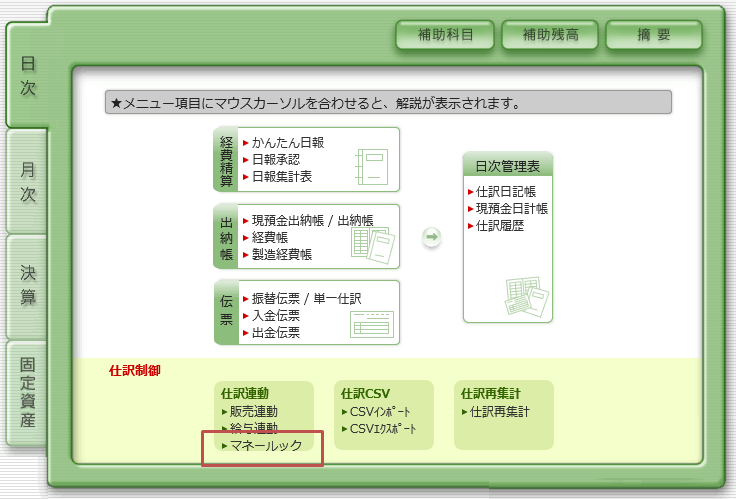Click the 出納帳 vertical label

tap(226, 238)
